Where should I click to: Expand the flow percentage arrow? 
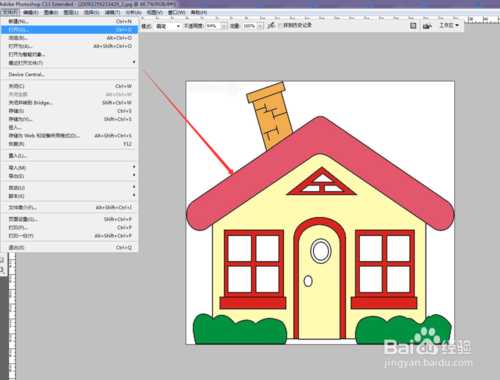pos(261,26)
